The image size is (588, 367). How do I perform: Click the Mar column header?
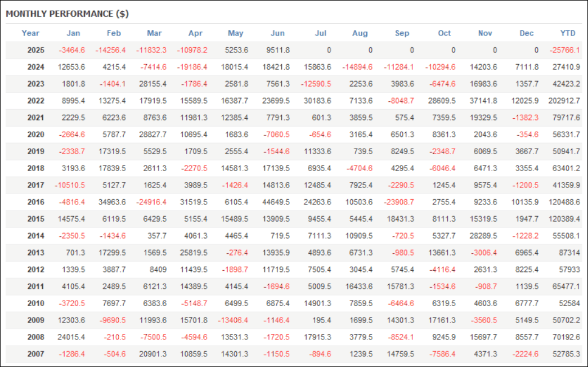[154, 33]
